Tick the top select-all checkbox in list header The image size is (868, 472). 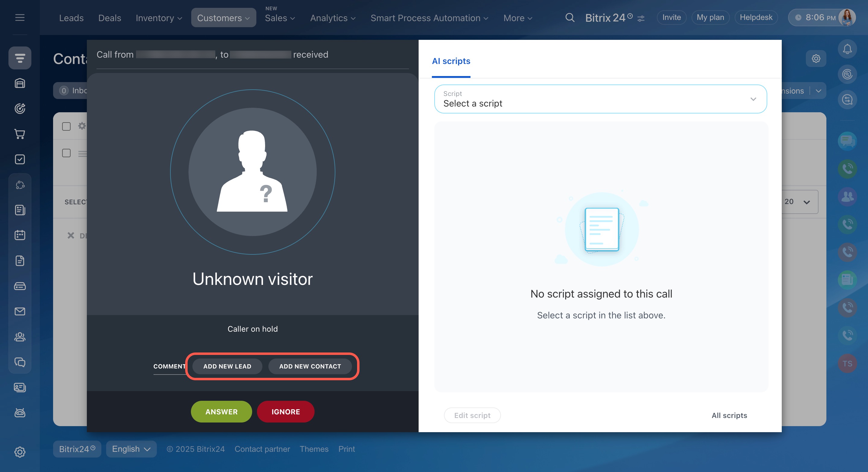pos(66,126)
